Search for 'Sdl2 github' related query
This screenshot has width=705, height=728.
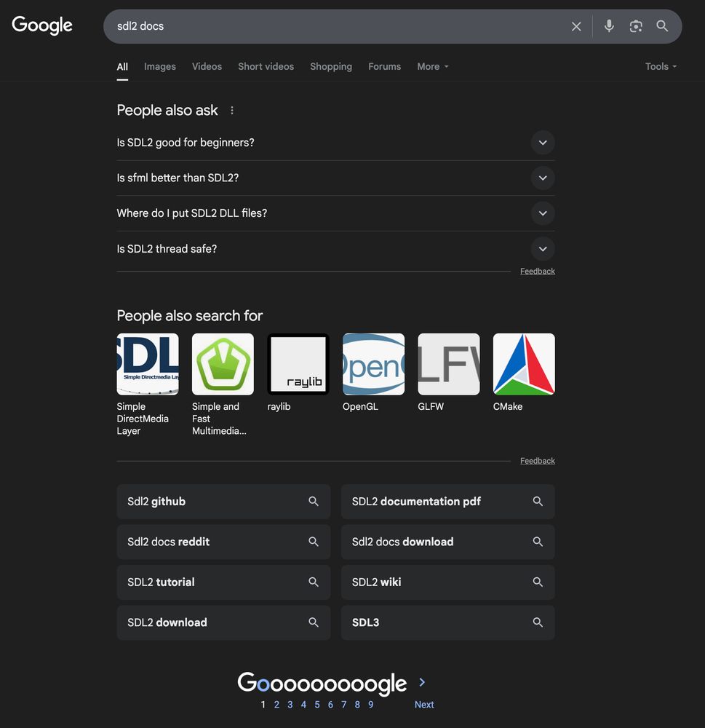tap(223, 502)
